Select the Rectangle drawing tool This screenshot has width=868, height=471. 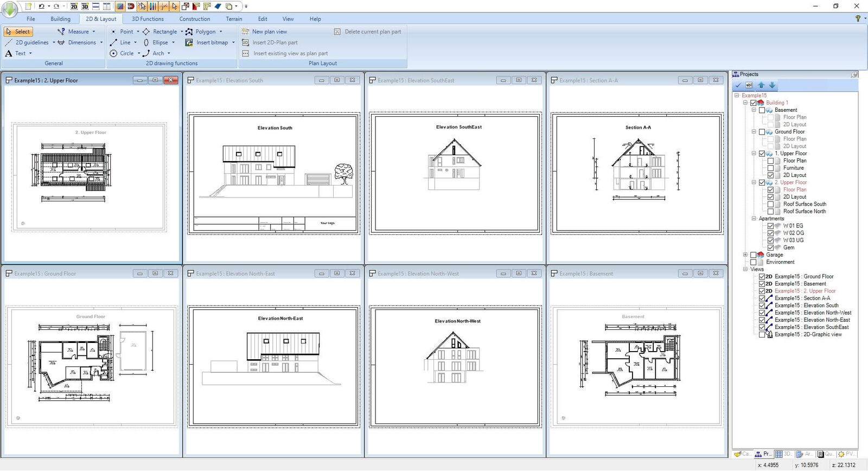pyautogui.click(x=159, y=31)
